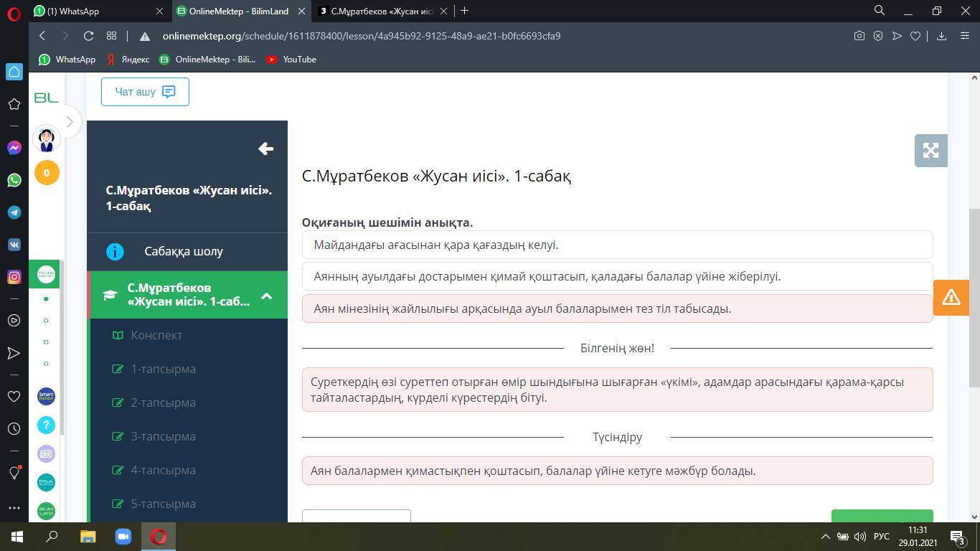Screen dimensions: 980x551
Task: Go back with the browser back arrow
Action: pyautogui.click(x=42, y=36)
